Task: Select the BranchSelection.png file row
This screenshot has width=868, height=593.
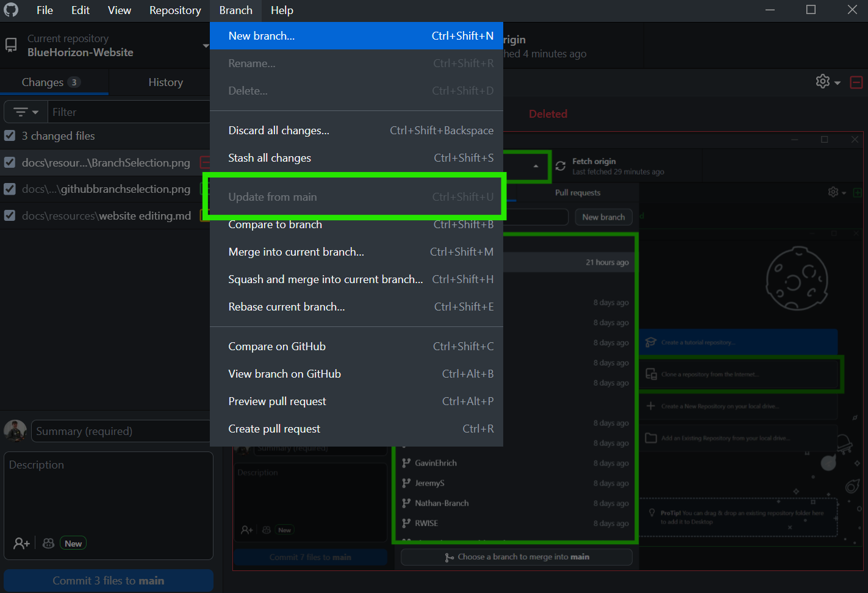Action: point(106,163)
